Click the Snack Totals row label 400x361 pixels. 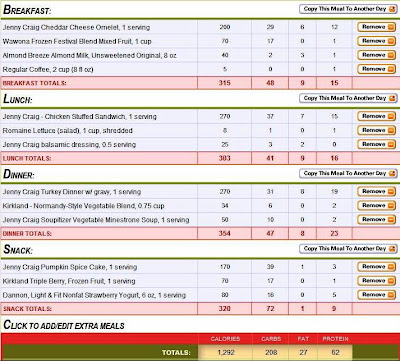[27, 309]
